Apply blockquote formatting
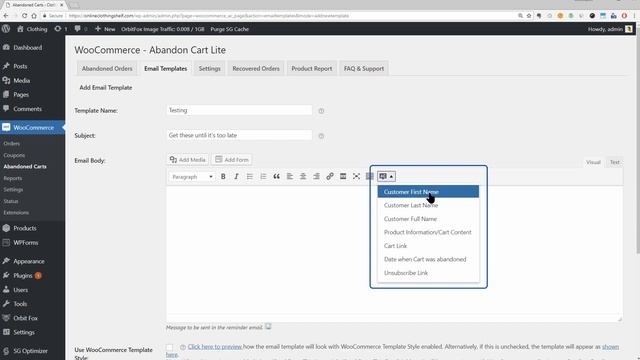The image size is (640, 360). coord(276,176)
